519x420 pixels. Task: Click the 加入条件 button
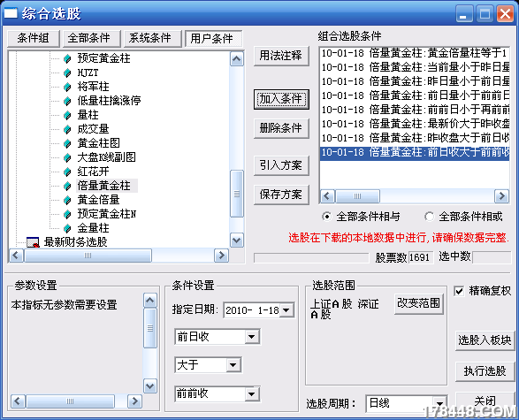click(281, 99)
